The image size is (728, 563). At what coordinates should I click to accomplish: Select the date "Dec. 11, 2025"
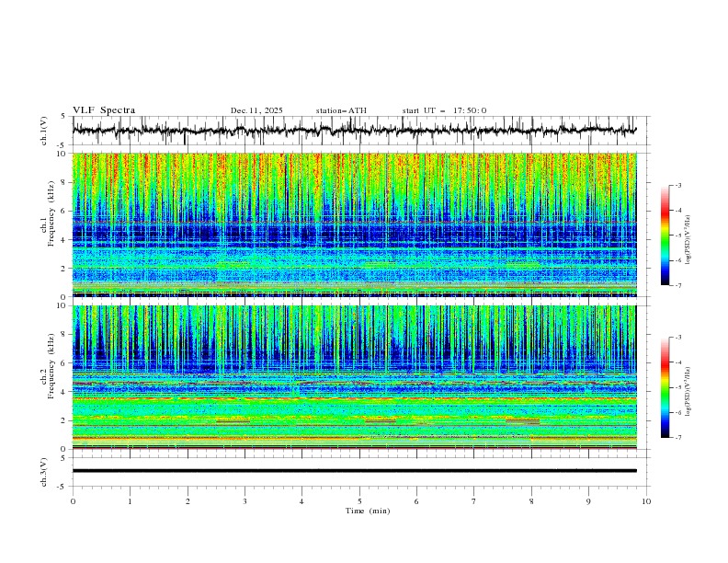click(256, 110)
